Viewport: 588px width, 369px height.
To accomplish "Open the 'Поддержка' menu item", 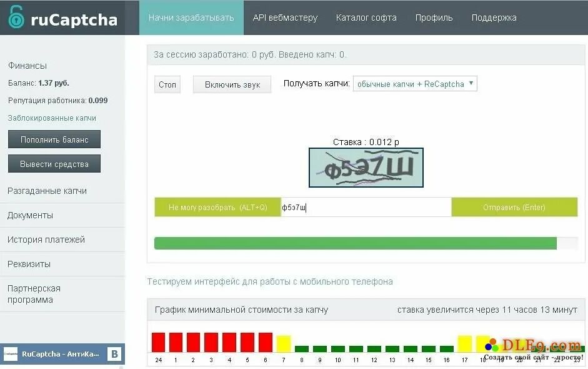I will (x=494, y=18).
